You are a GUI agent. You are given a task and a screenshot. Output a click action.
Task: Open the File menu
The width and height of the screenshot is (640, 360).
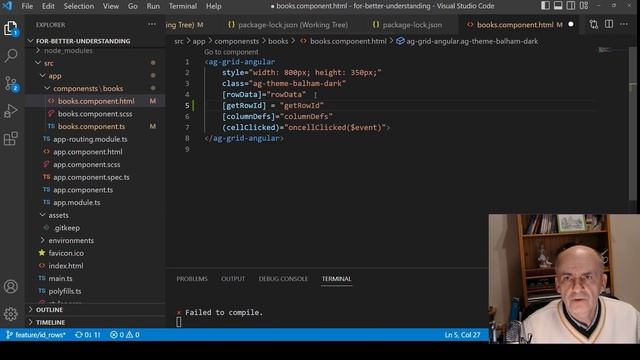point(27,6)
